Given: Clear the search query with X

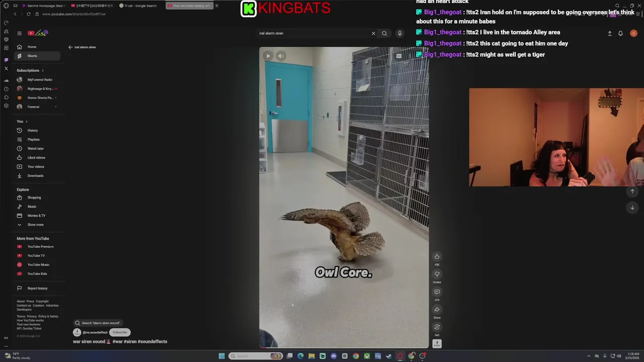Looking at the screenshot, I should [373, 33].
